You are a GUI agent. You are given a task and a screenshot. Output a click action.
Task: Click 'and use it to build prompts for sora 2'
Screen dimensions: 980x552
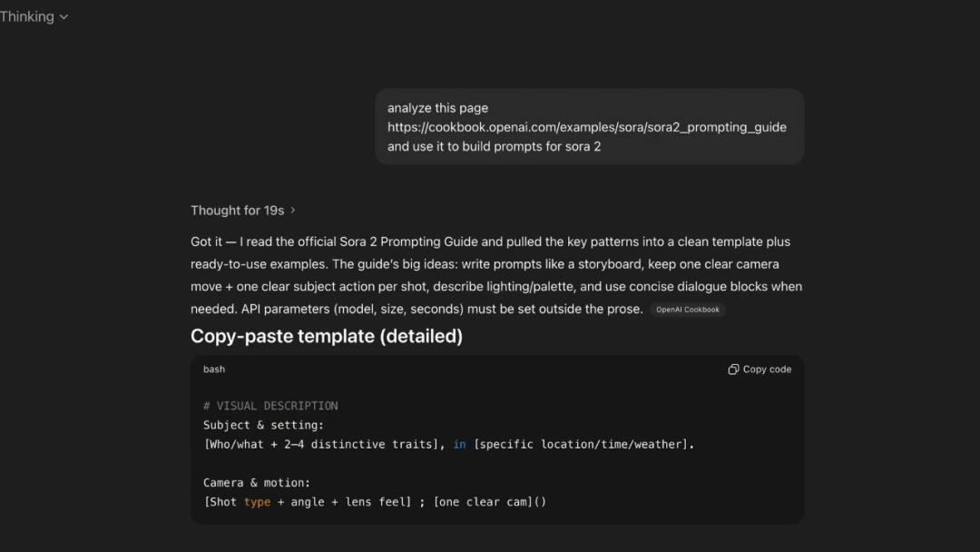(x=494, y=147)
